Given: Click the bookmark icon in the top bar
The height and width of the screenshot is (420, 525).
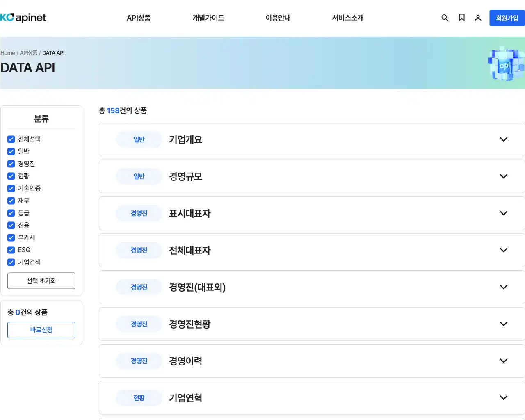Looking at the screenshot, I should click(x=461, y=18).
